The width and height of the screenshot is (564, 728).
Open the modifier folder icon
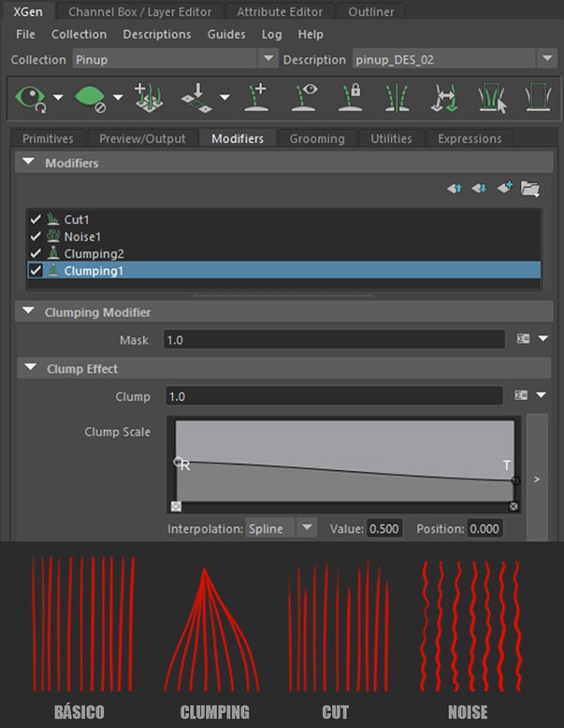click(x=530, y=189)
